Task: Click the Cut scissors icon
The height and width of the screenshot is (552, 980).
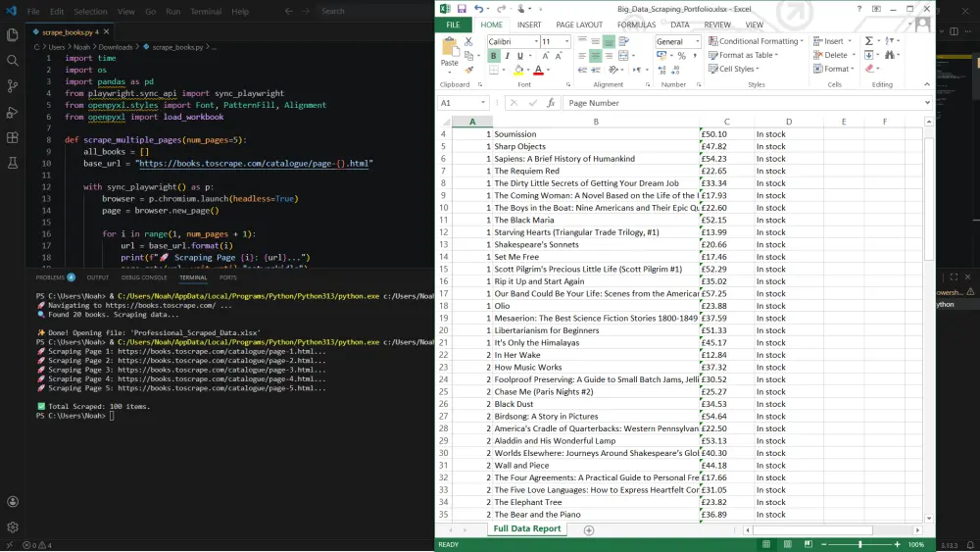Action: [468, 41]
